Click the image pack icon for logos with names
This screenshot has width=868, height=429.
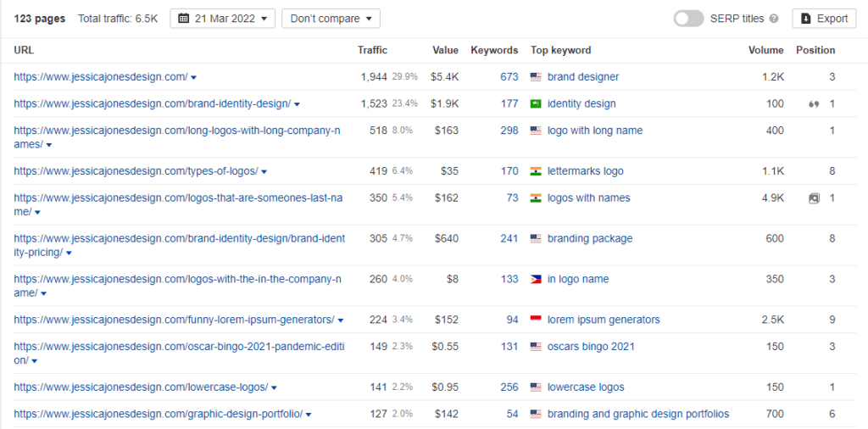click(x=814, y=198)
